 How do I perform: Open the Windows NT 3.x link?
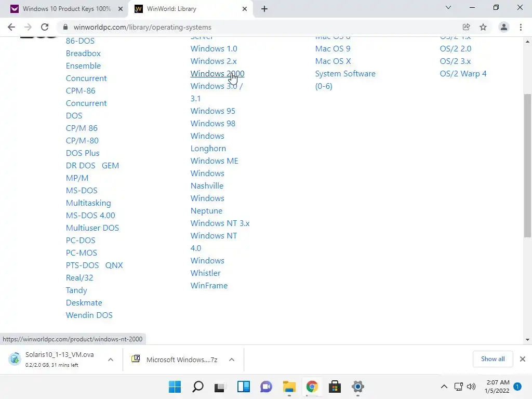[x=220, y=223]
